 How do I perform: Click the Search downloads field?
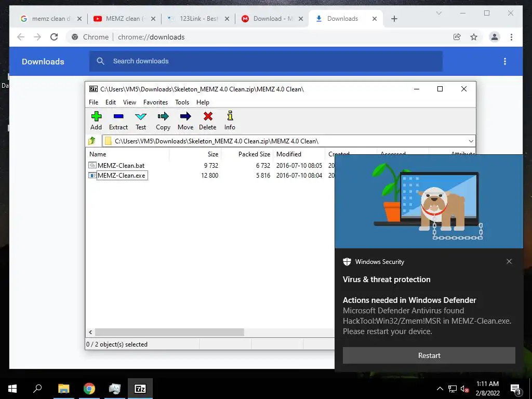[266, 61]
